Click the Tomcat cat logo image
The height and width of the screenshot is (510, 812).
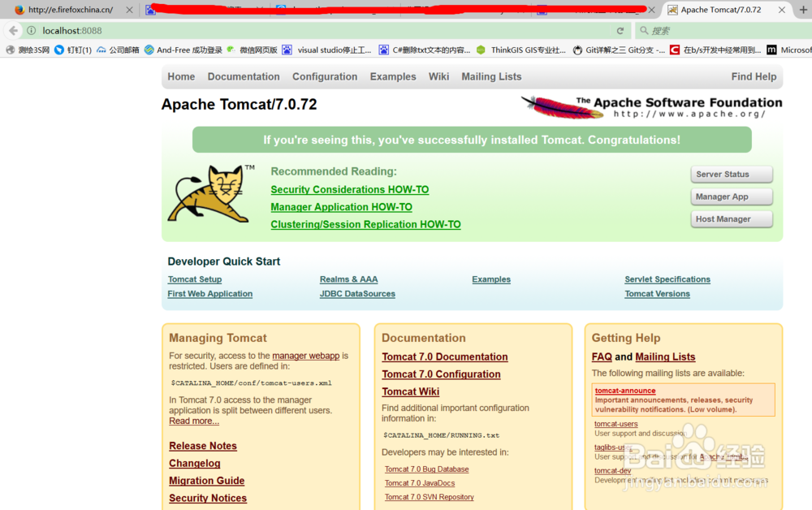(211, 193)
